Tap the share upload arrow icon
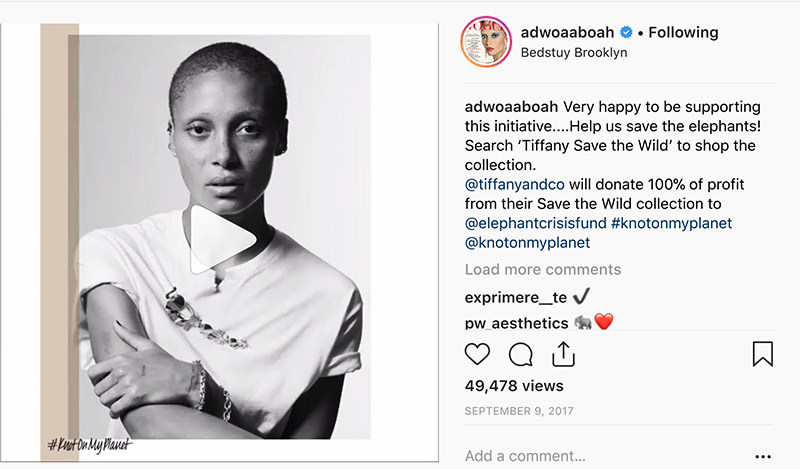The image size is (800, 469). tap(563, 354)
